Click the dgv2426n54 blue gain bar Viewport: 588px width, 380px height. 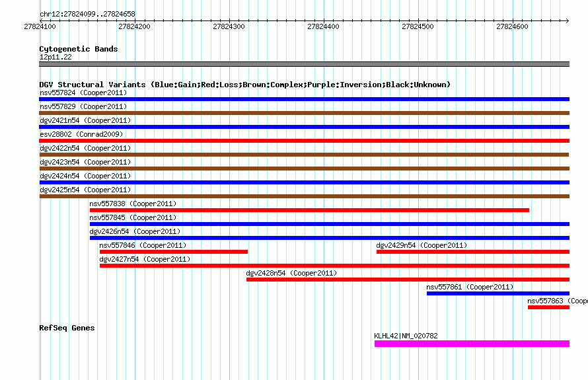click(330, 238)
